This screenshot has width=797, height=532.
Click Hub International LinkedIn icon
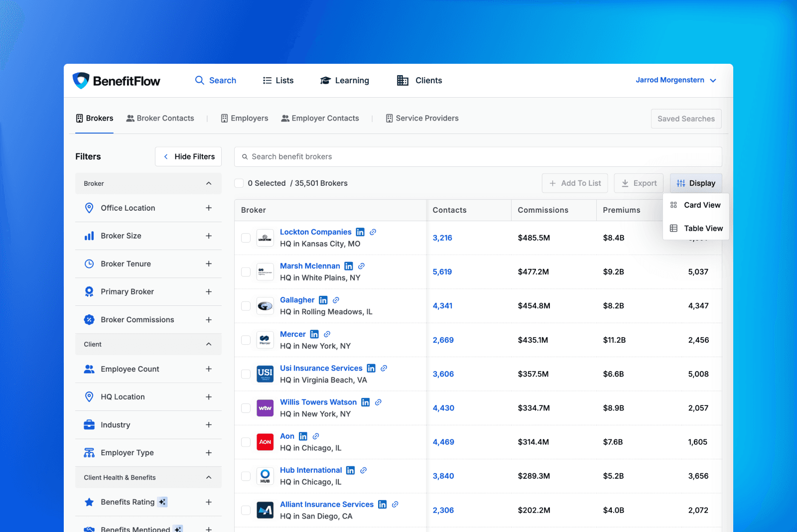[351, 470]
